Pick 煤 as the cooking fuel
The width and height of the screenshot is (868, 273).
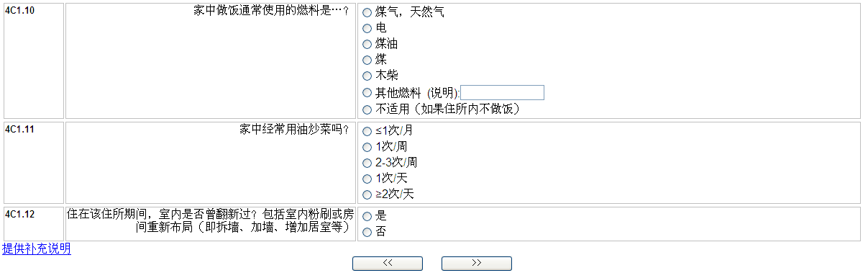pyautogui.click(x=367, y=61)
